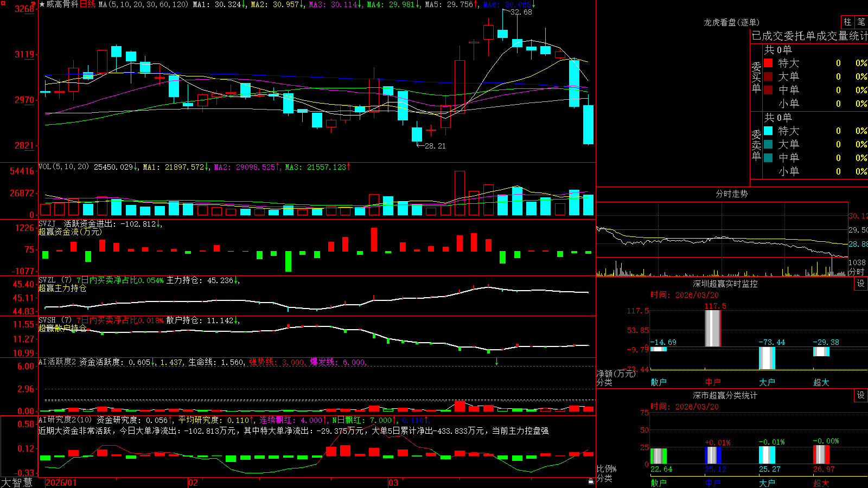The image size is (868, 488).
Task: Click dark red 中单 swatch in 委买单
Action: click(768, 90)
